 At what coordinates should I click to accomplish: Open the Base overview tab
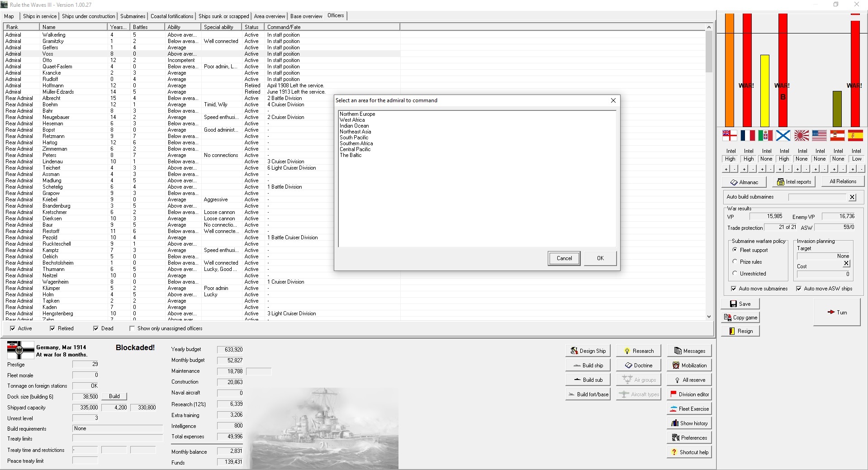[x=306, y=16]
